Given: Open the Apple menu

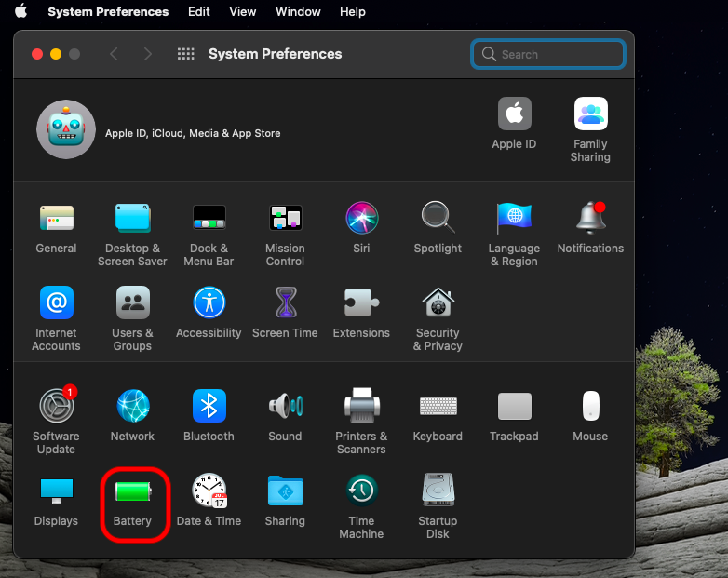Looking at the screenshot, I should point(20,11).
